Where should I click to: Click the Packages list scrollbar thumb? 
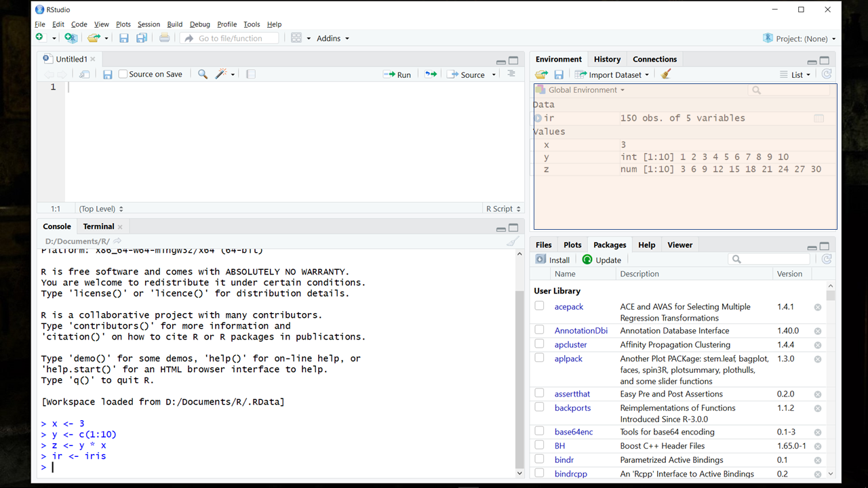pos(831,296)
